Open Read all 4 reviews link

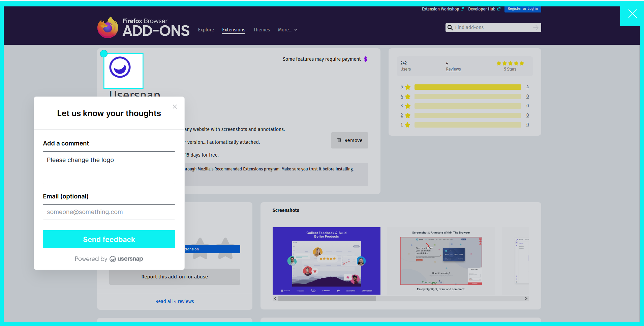[x=175, y=301]
